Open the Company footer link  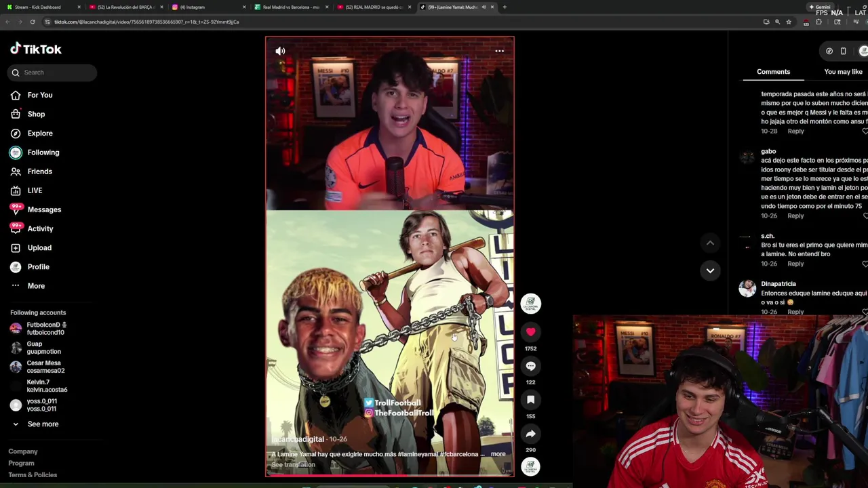(23, 451)
